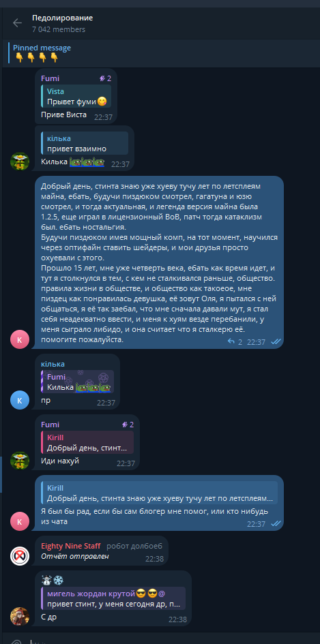Open Fumi's flower avatar beside Килька message
This screenshot has height=644, width=320.
click(20, 161)
